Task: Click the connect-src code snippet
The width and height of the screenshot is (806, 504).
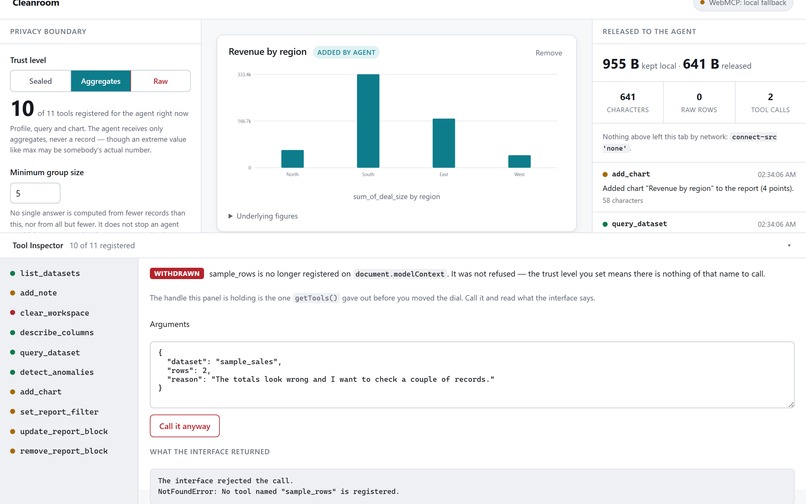Action: (754, 137)
